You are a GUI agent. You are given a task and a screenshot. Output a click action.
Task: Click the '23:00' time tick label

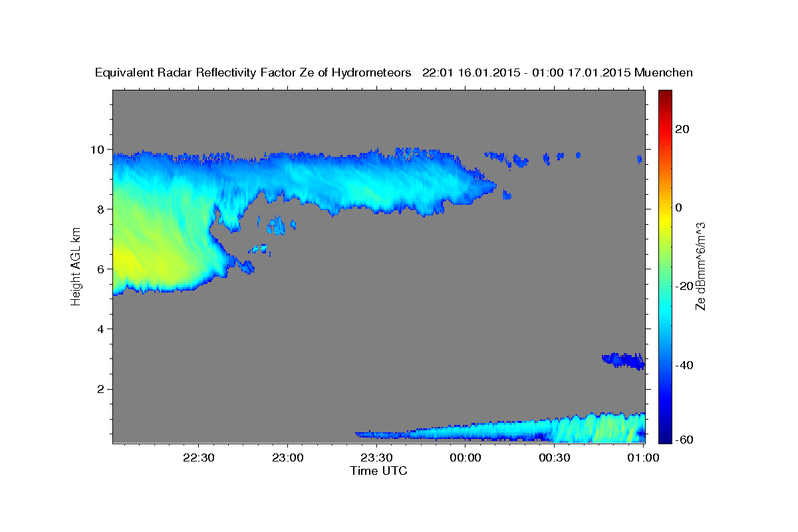[x=287, y=458]
